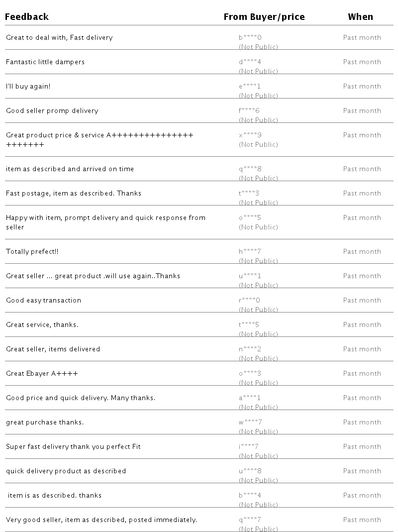The height and width of the screenshot is (532, 398).
Task: Click the From Buyer/price column header
Action: tap(264, 17)
